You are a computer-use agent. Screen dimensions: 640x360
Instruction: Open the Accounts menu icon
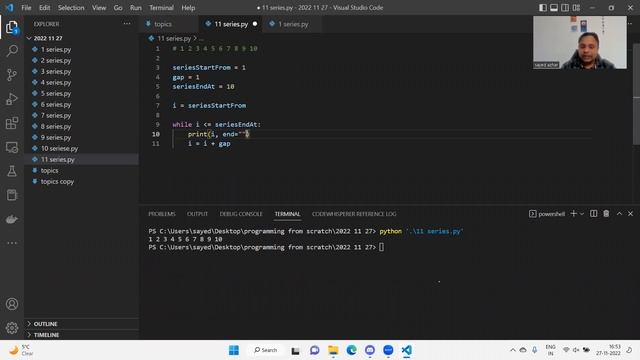pos(12,304)
